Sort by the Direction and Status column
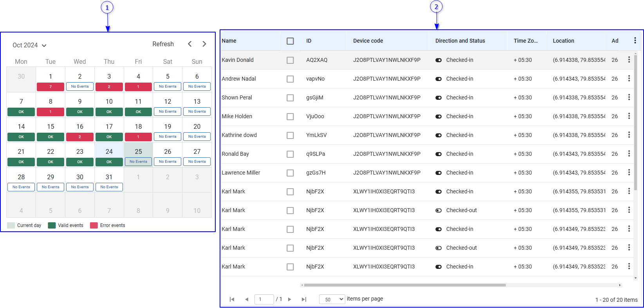The width and height of the screenshot is (644, 308). [460, 41]
